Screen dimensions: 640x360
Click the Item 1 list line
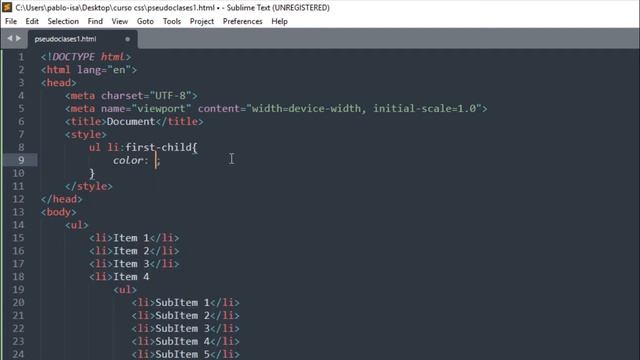point(134,238)
